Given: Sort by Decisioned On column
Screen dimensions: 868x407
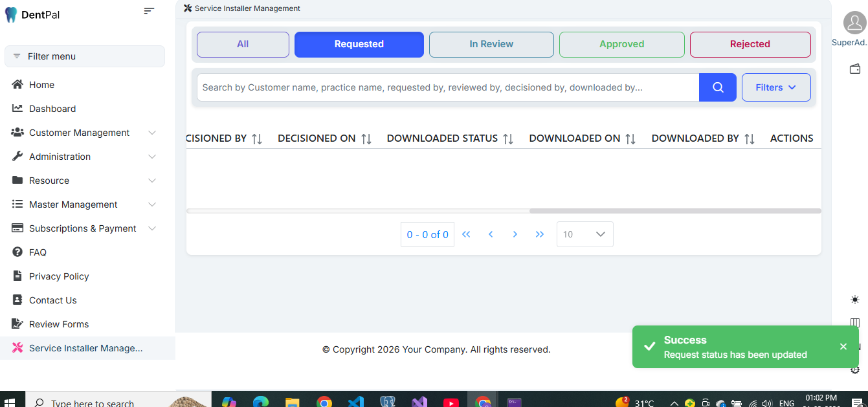Looking at the screenshot, I should coord(366,138).
